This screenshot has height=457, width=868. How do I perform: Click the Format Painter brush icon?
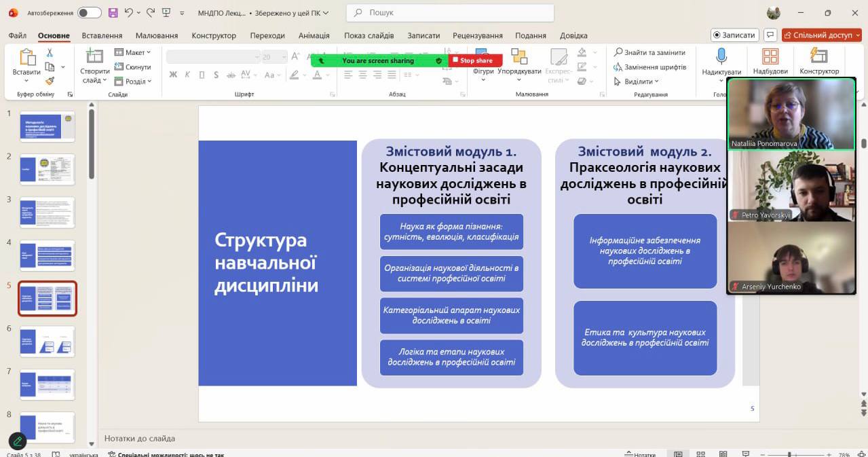(50, 81)
